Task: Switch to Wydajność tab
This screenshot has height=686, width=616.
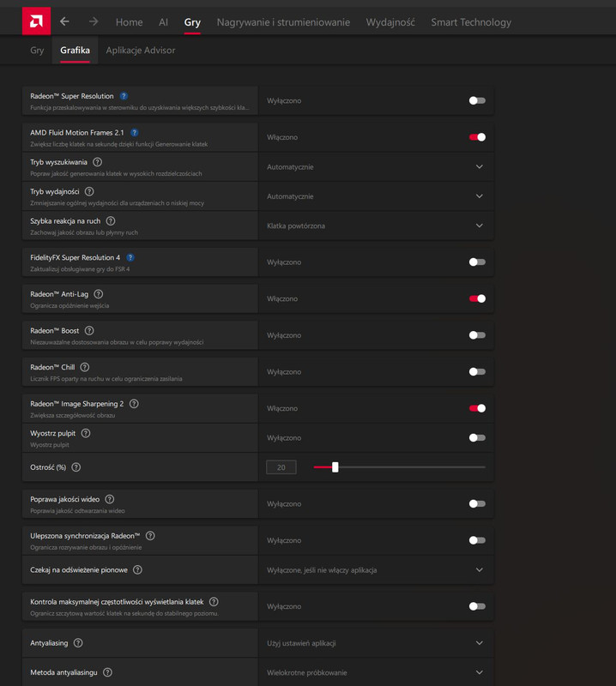Action: [390, 22]
